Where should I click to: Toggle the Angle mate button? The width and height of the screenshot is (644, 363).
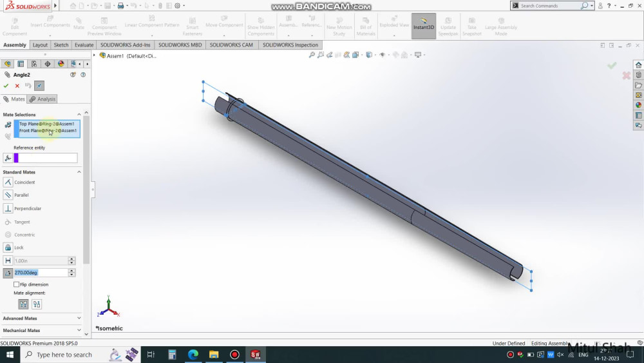coord(8,273)
